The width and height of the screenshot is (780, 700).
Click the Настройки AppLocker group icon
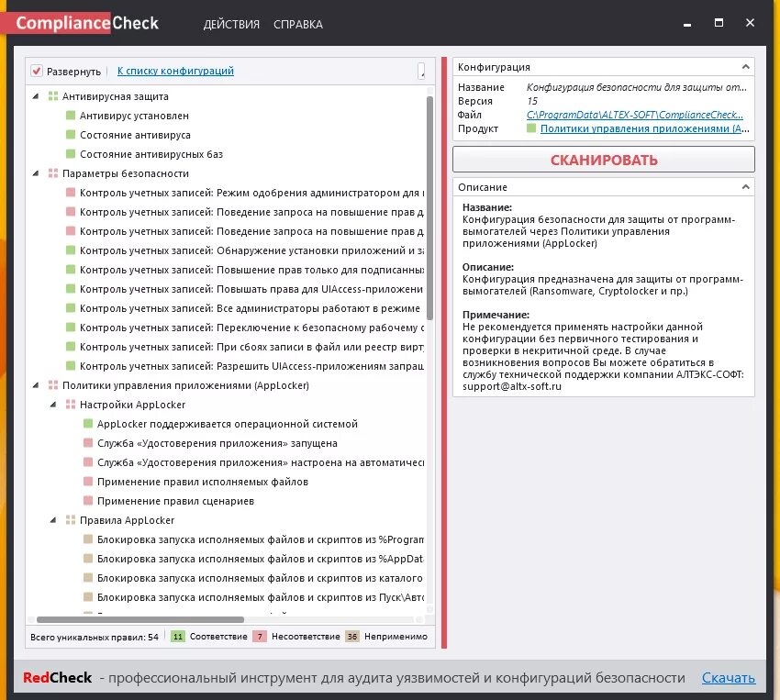(71, 405)
